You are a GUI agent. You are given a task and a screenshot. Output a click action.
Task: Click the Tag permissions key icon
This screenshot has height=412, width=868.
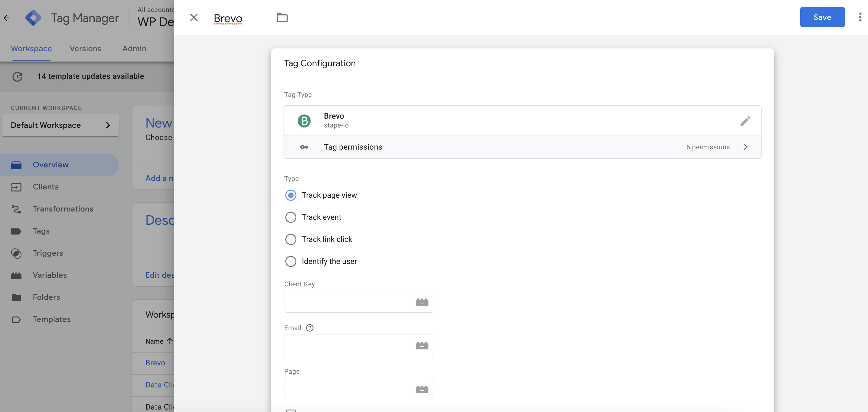tap(304, 147)
